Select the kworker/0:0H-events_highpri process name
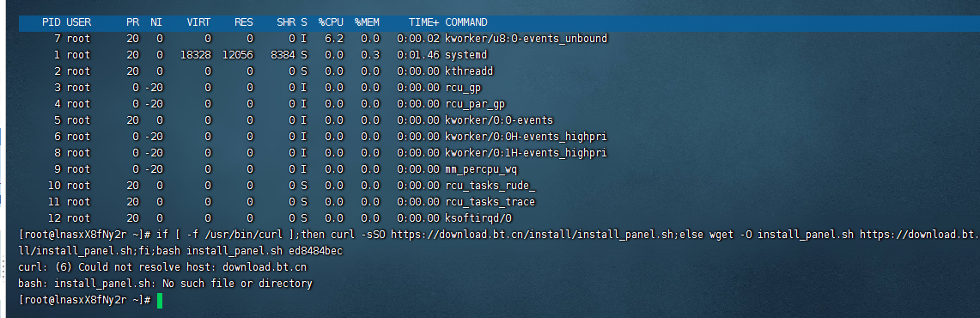 tap(526, 137)
